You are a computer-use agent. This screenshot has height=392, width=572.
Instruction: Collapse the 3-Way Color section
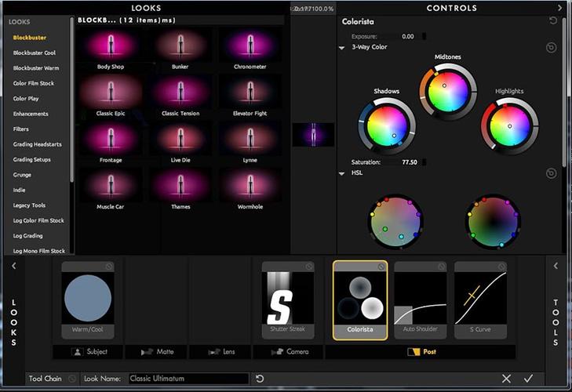click(342, 47)
